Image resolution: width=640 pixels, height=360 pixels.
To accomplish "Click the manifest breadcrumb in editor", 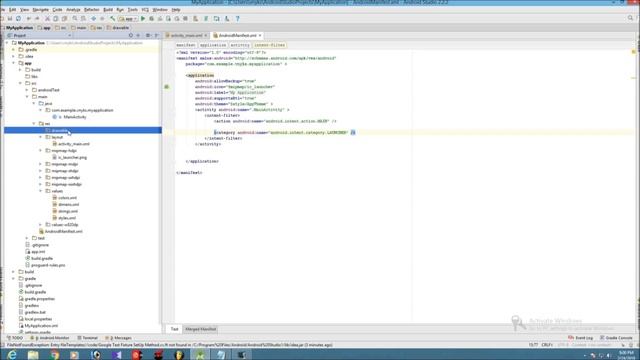I will (186, 45).
